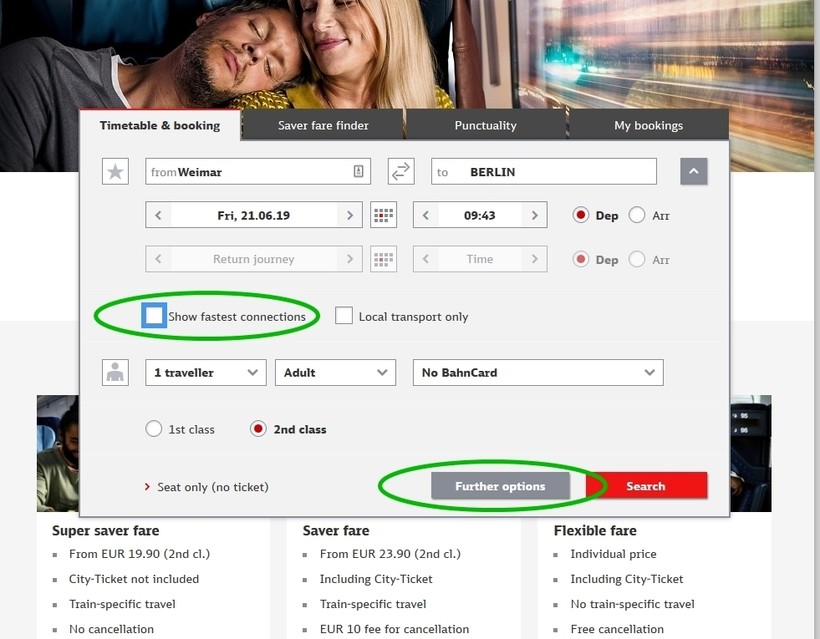Swap origin and destination stations
The image size is (820, 639).
coord(401,172)
